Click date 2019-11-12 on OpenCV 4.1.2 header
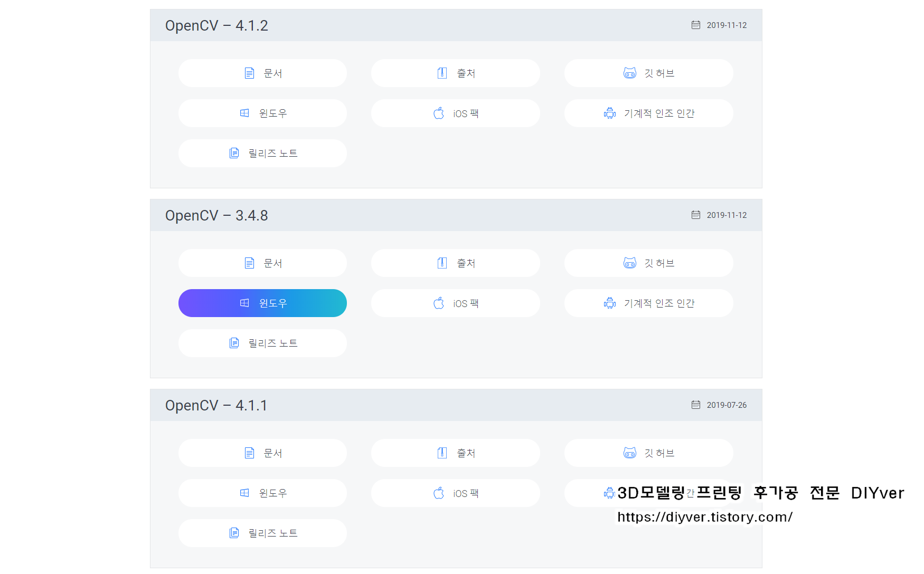The image size is (924, 574). [x=727, y=25]
